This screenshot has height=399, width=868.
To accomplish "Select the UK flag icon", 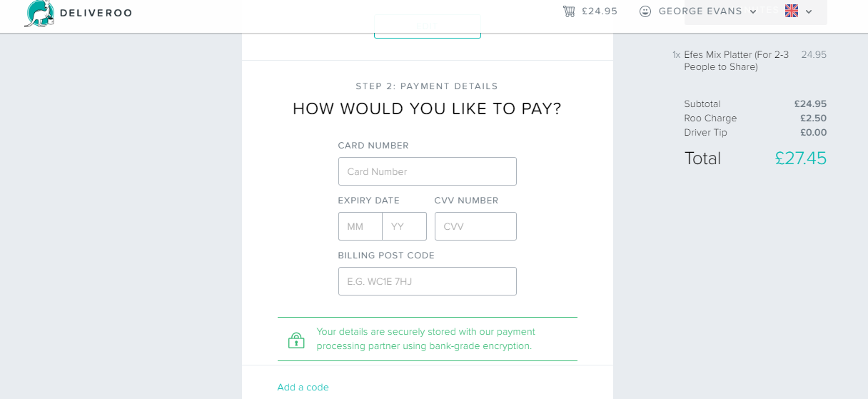I will tap(792, 11).
